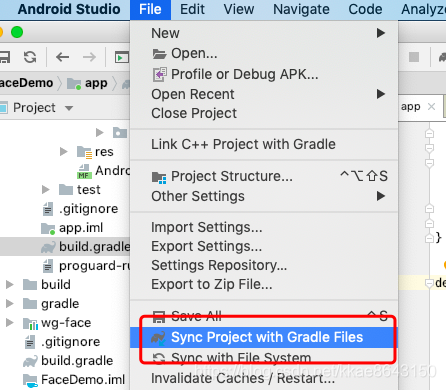
Task: Click the back navigation arrow
Action: click(x=62, y=57)
